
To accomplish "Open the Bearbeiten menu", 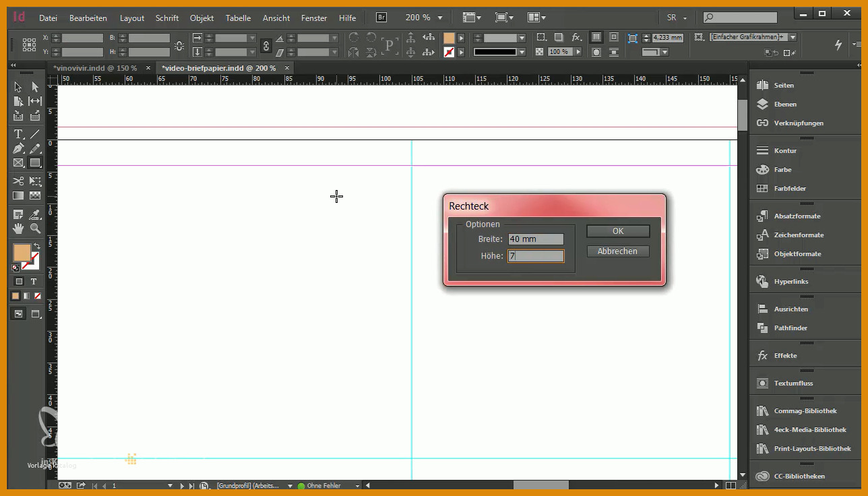I will pos(88,18).
